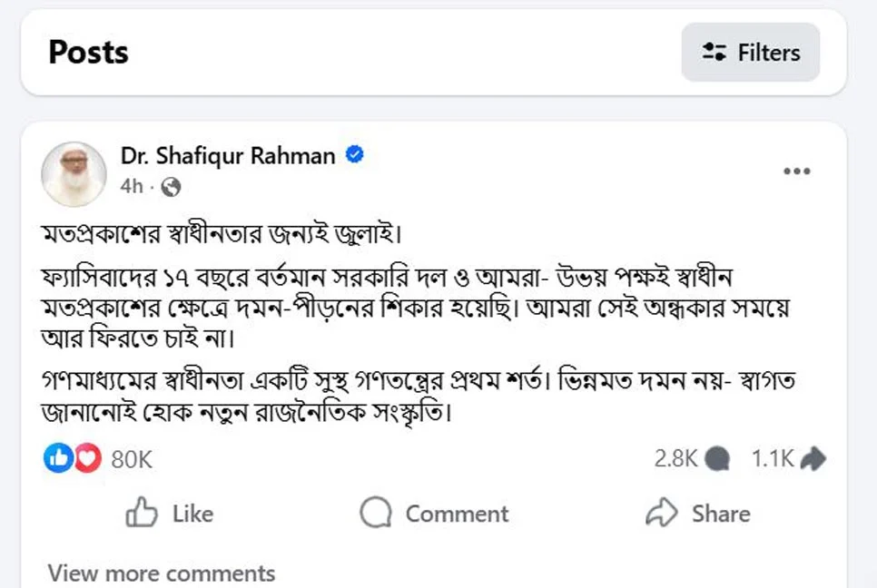Open the Dr. Shafiqur Rahman profile name link
The width and height of the screenshot is (877, 588).
(x=228, y=156)
